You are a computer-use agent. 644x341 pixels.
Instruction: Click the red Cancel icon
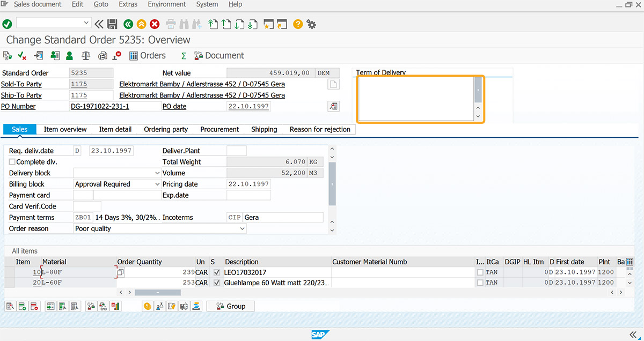point(155,24)
